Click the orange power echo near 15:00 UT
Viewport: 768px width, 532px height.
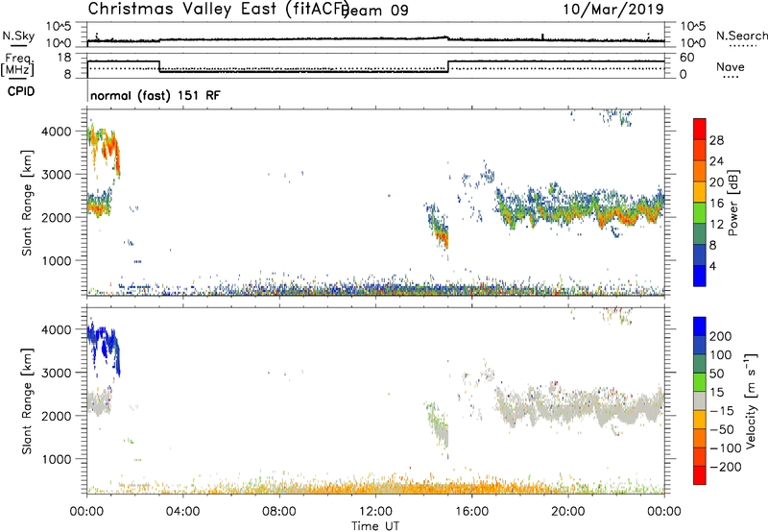pyautogui.click(x=443, y=237)
